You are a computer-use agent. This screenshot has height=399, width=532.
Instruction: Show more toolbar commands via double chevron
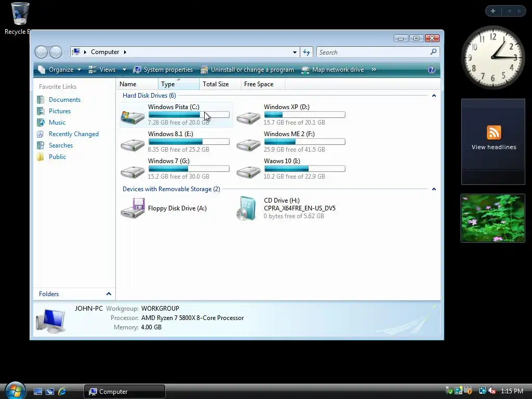[x=374, y=70]
